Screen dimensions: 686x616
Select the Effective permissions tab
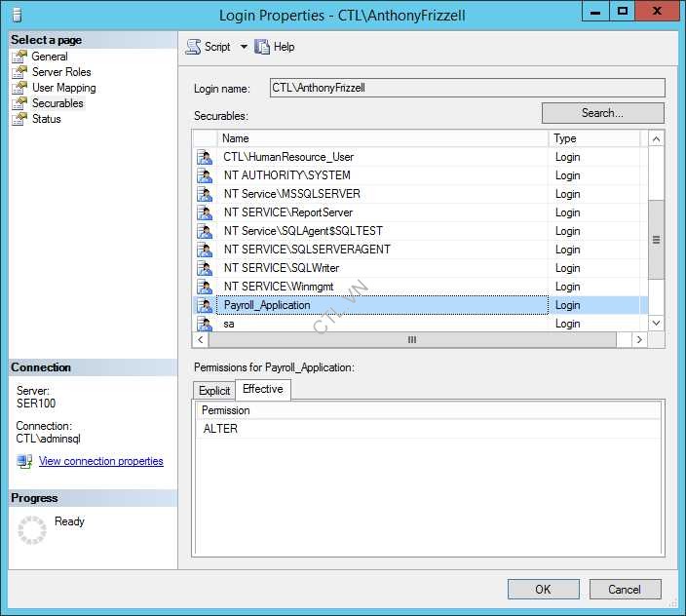coord(263,389)
